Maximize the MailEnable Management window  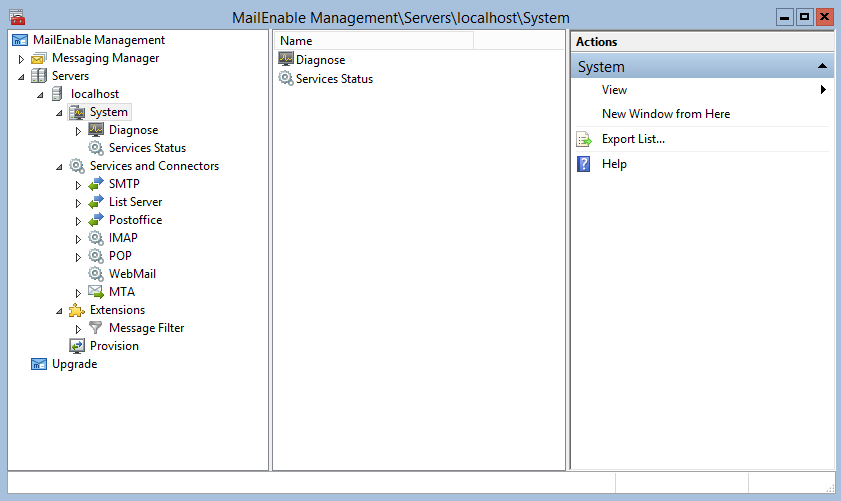(804, 17)
